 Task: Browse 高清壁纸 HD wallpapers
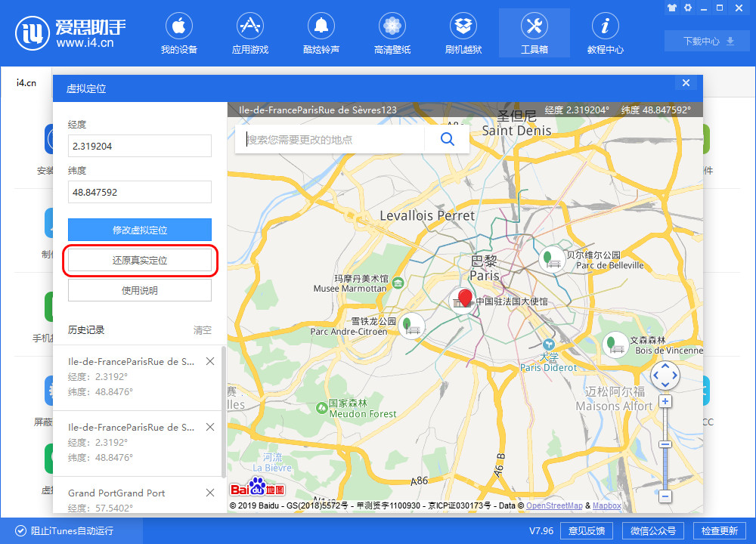(x=392, y=32)
